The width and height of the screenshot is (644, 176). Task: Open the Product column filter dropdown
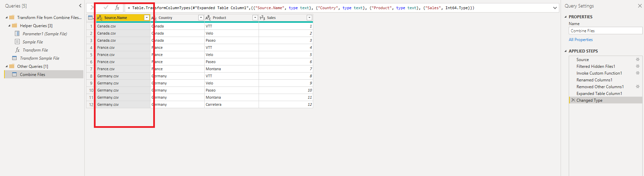[255, 18]
